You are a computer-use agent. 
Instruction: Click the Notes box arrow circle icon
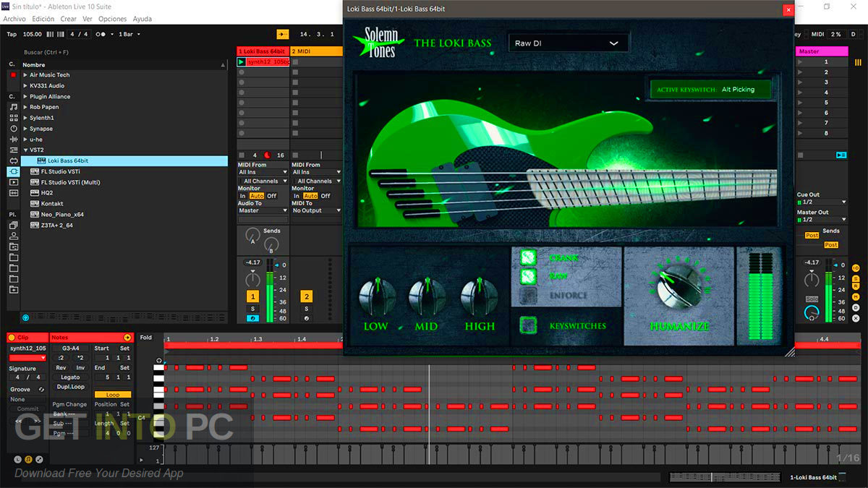pos(127,338)
